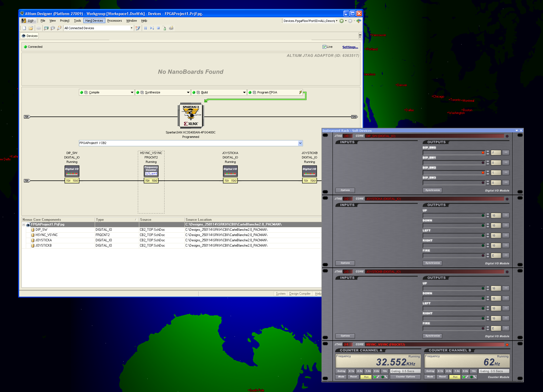
Task: Open the Compile step dropdown arrow
Action: (x=132, y=92)
